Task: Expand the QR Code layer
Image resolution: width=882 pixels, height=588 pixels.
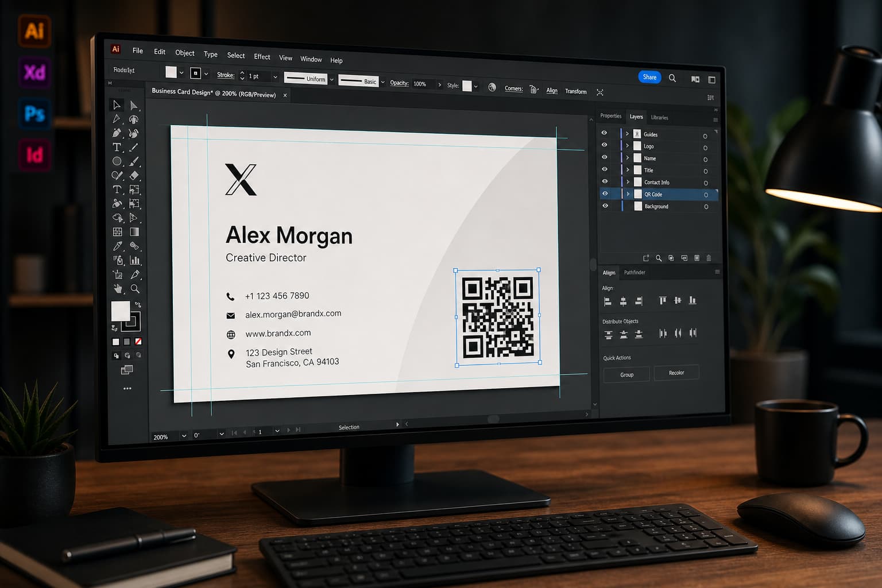Action: point(628,194)
